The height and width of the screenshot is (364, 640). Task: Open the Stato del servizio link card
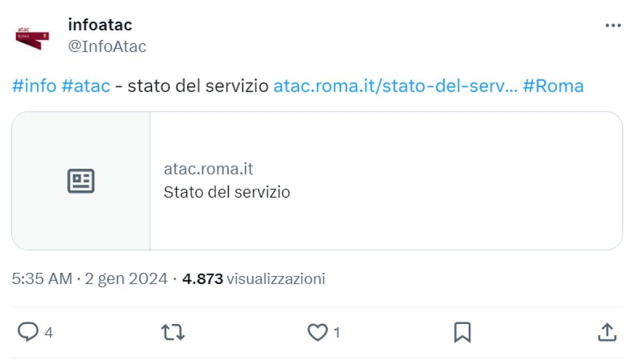click(320, 181)
